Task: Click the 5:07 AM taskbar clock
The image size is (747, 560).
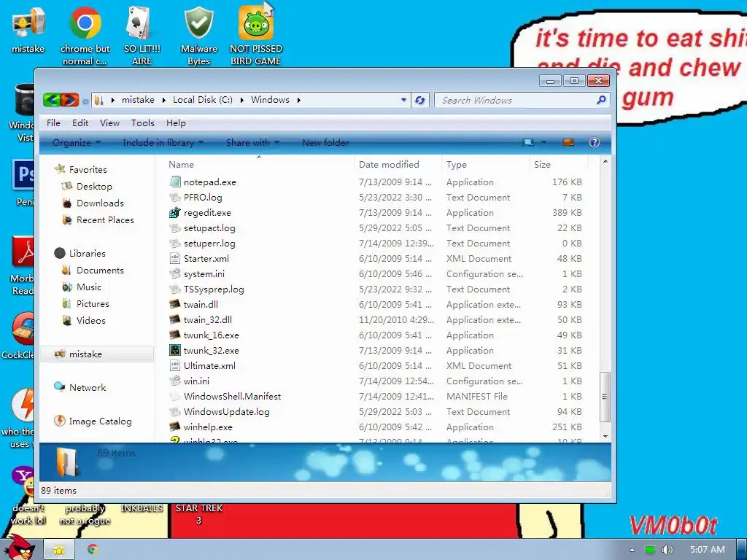Action: (708, 550)
